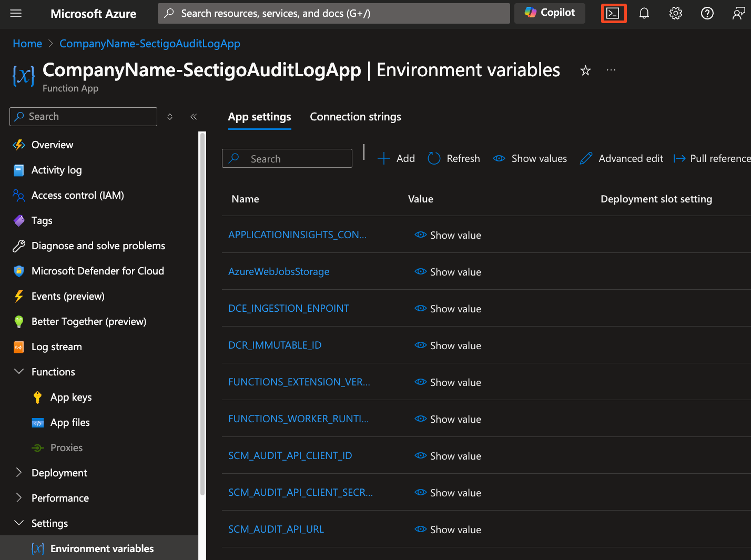751x560 pixels.
Task: Open Cloud Shell terminal icon
Action: (x=613, y=13)
